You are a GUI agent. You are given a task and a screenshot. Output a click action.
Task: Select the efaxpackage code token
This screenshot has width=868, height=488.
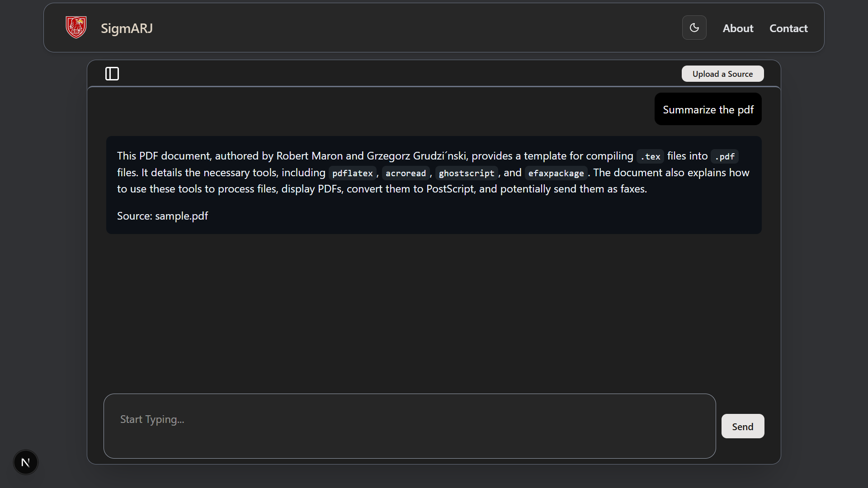point(556,173)
